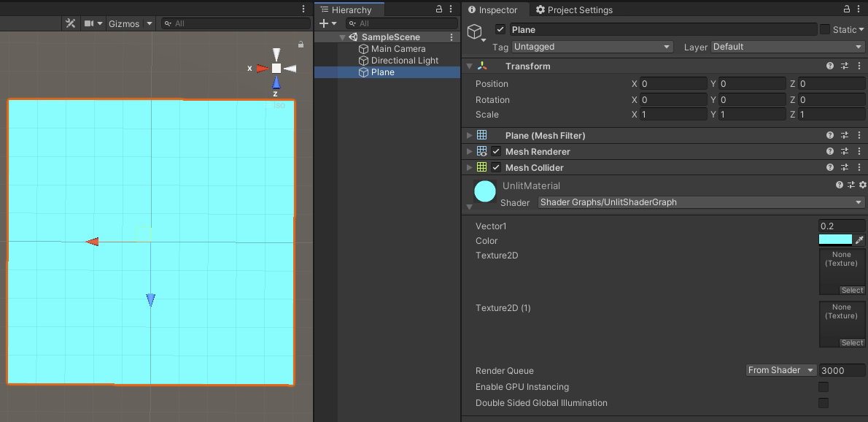
Task: Open UnlitMaterial gear settings icon
Action: [x=862, y=185]
